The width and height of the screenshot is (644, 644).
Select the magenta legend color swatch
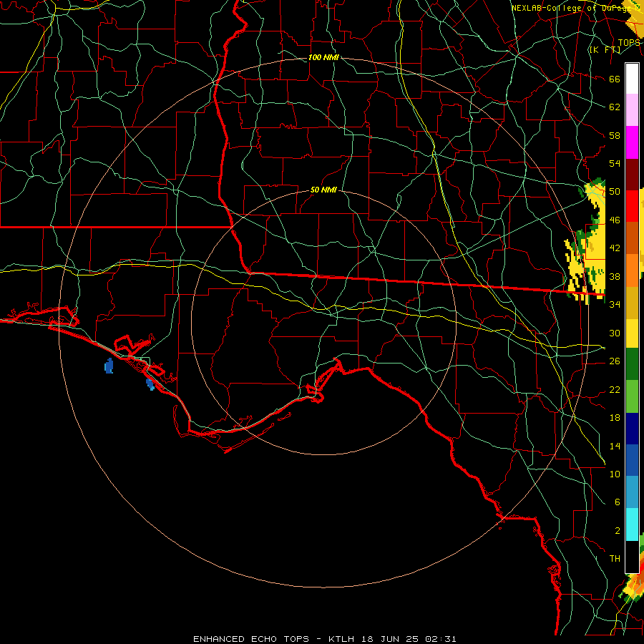pos(632,142)
